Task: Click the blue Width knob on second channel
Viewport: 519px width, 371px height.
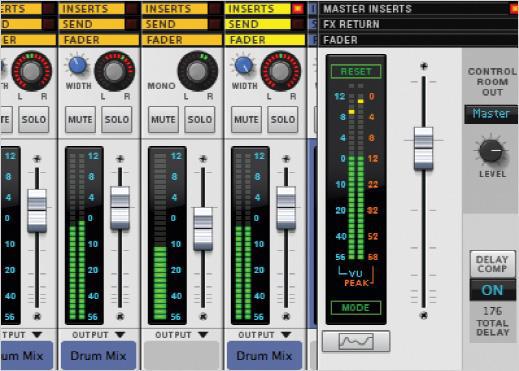Action: [77, 65]
